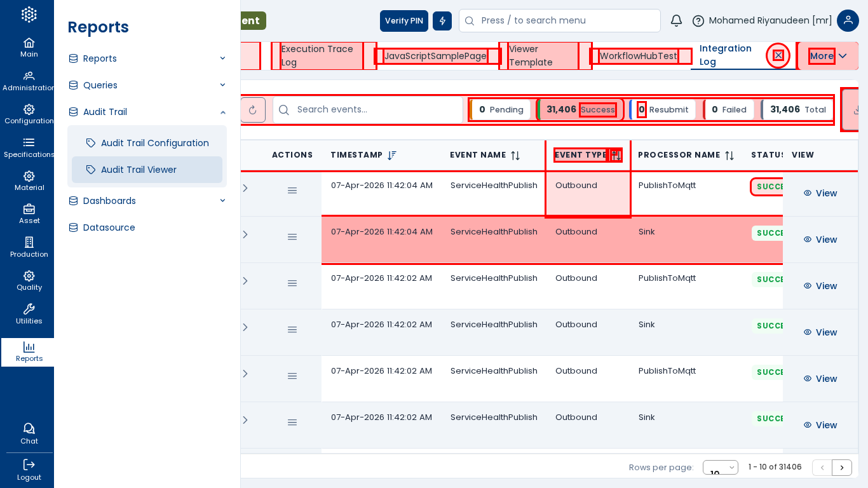Open Chat from the sidebar

tap(29, 433)
